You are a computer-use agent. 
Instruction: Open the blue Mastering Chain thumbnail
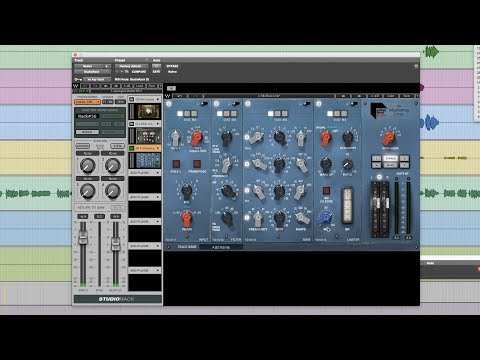[149, 160]
